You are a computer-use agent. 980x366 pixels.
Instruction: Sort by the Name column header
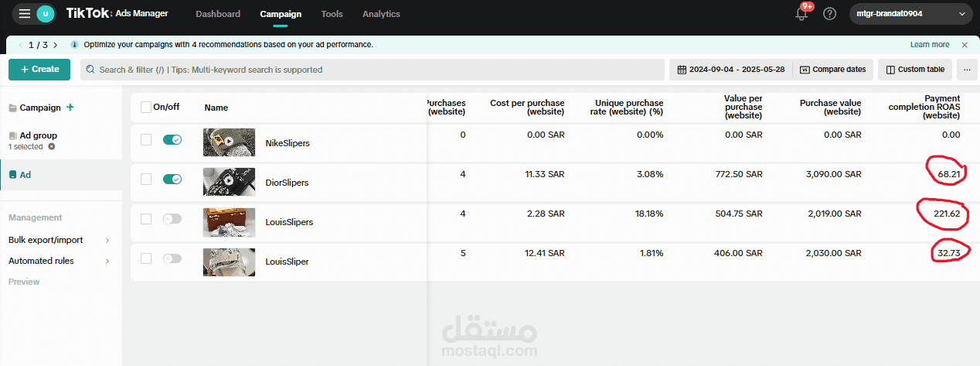(216, 108)
